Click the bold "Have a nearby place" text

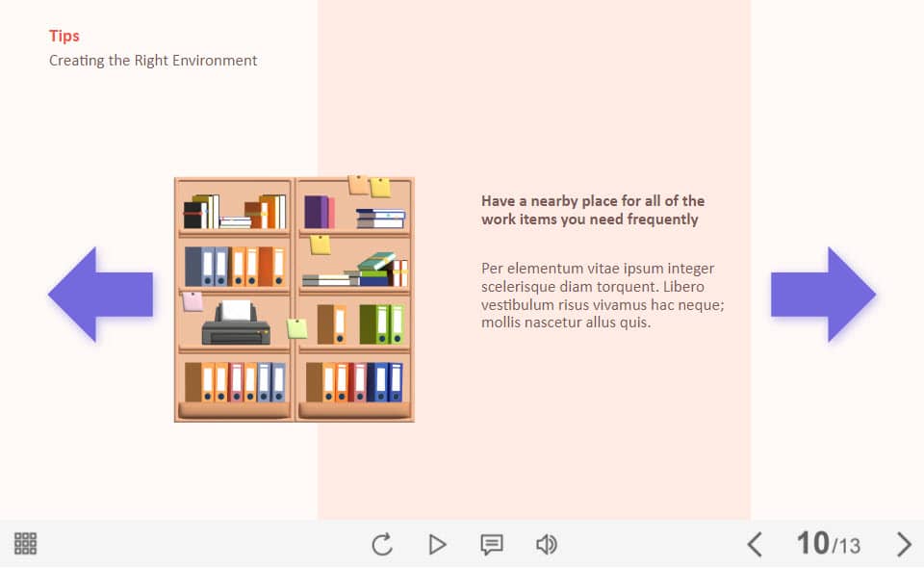pyautogui.click(x=592, y=210)
